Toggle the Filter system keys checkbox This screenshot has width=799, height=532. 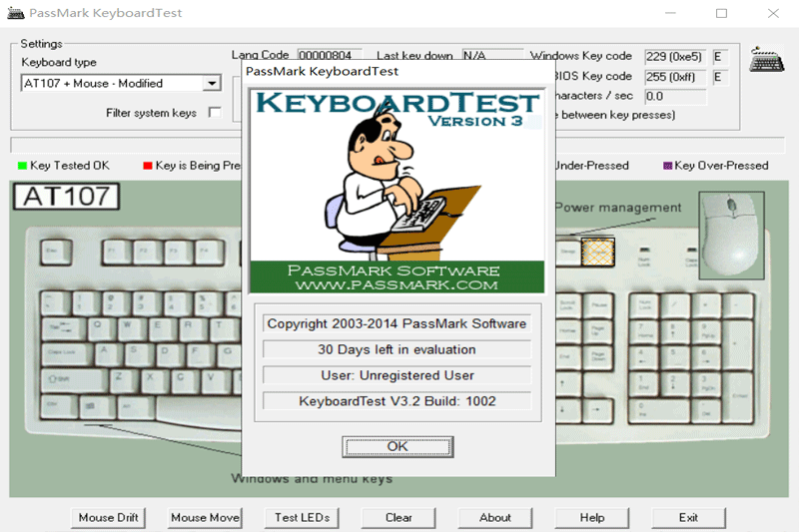pos(215,113)
